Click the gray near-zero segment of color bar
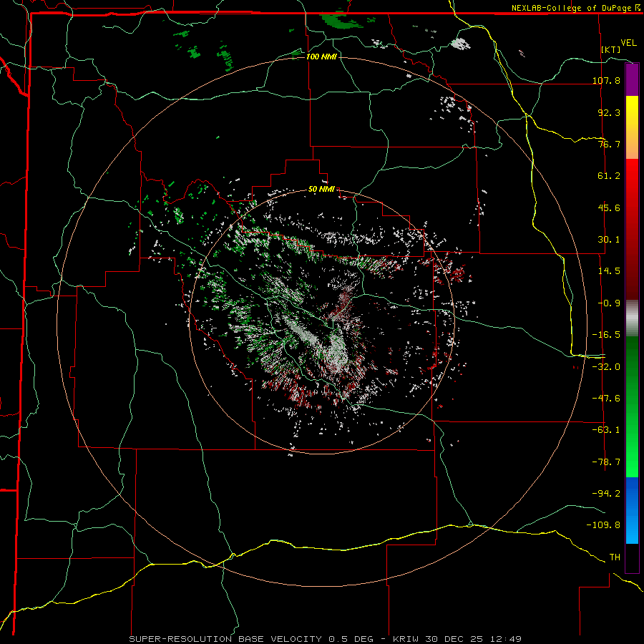The width and height of the screenshot is (644, 644). tap(632, 318)
